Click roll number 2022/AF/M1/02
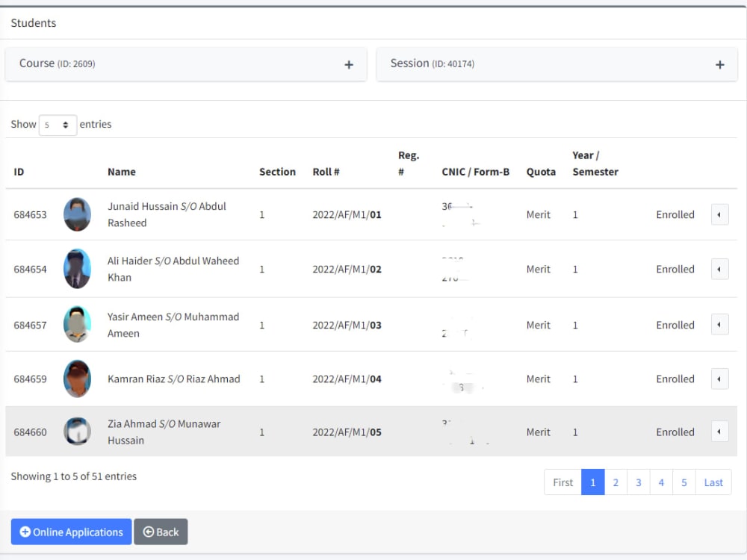Viewport: 747px width, 560px height. pyautogui.click(x=347, y=269)
